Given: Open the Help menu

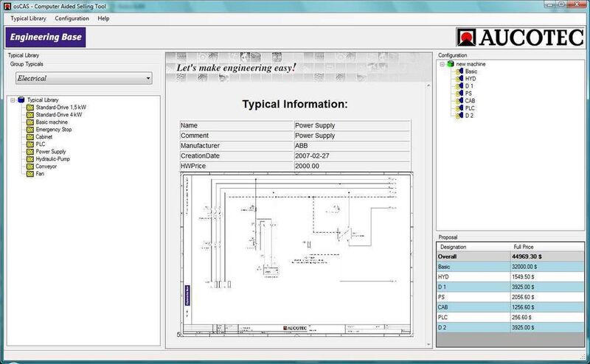Looking at the screenshot, I should click(103, 18).
